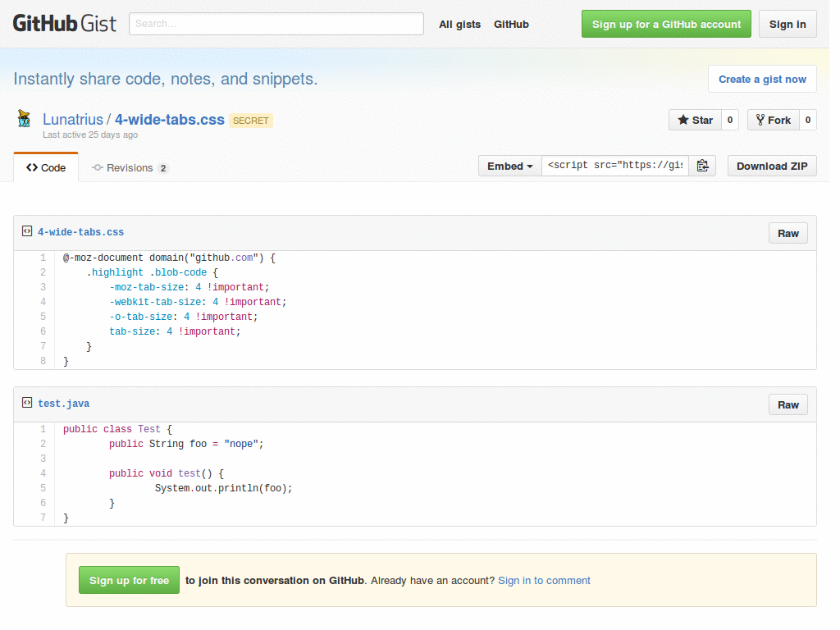Sign up for a GitHub account
Viewport: 840px width, 630px height.
point(666,24)
